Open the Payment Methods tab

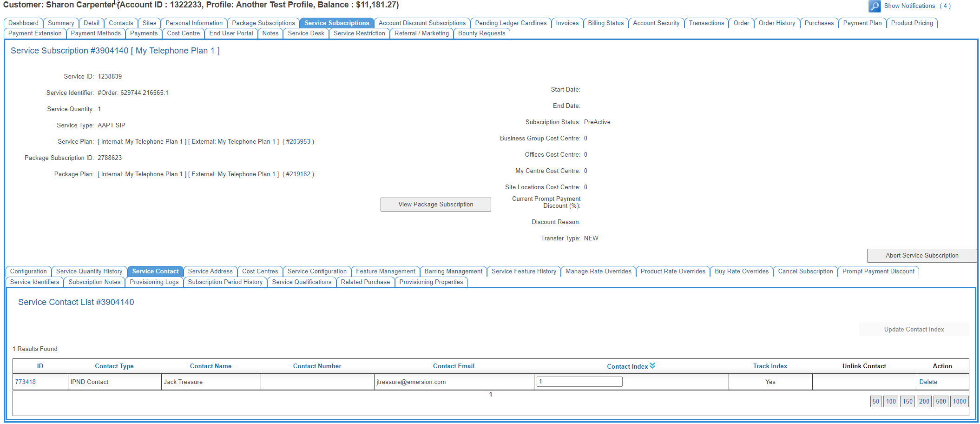[96, 33]
